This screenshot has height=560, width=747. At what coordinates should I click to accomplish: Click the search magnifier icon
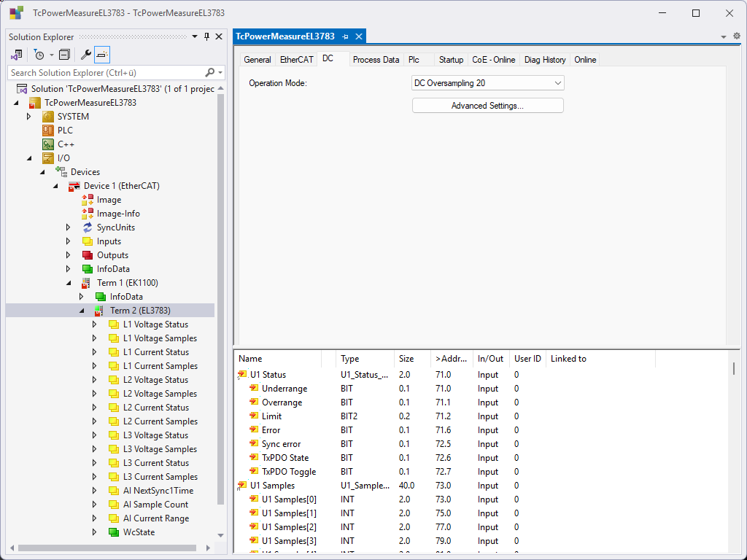click(209, 72)
